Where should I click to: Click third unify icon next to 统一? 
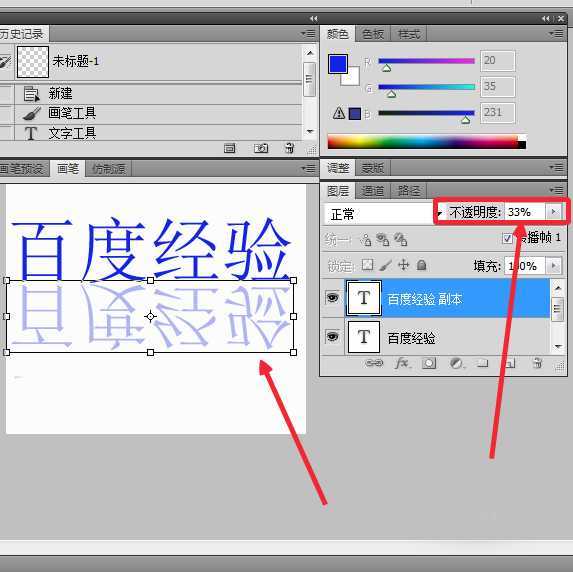401,240
